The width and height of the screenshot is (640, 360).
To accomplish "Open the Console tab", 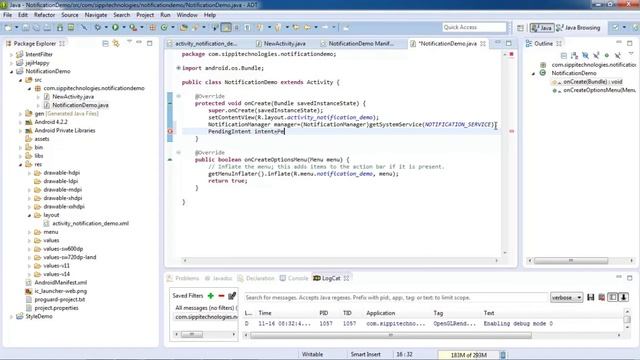I will (294, 278).
